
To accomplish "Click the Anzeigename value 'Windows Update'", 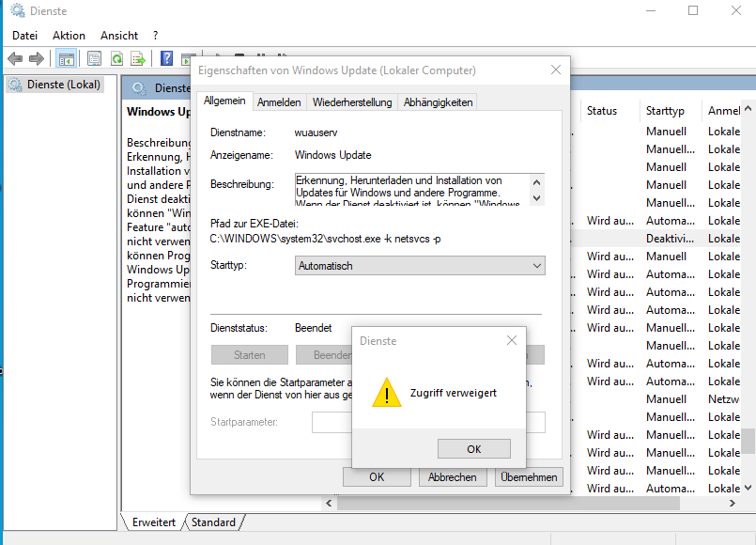I will [x=332, y=155].
